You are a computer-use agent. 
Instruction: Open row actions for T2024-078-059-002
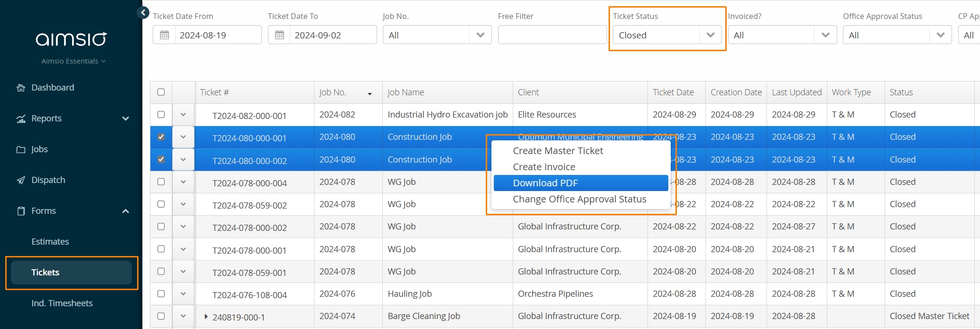click(183, 204)
